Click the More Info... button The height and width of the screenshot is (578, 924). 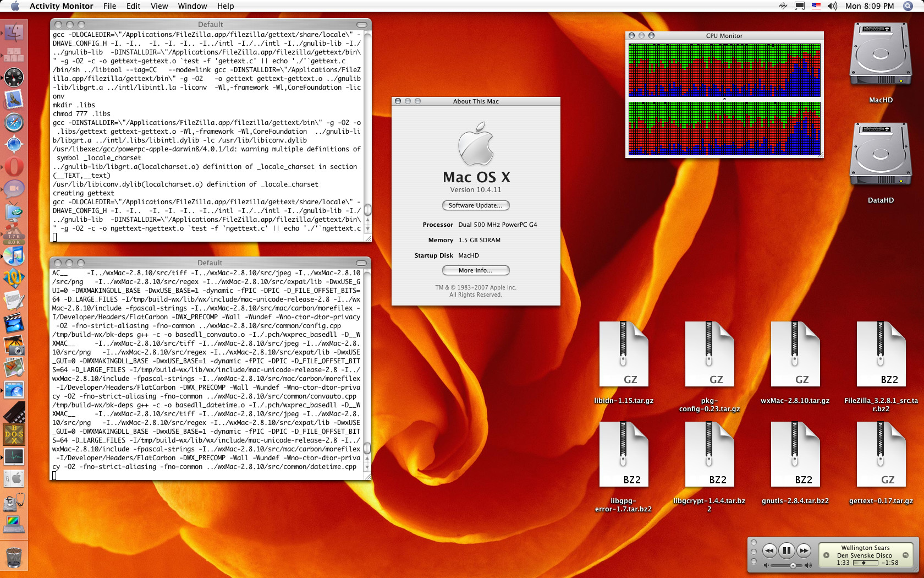point(476,270)
